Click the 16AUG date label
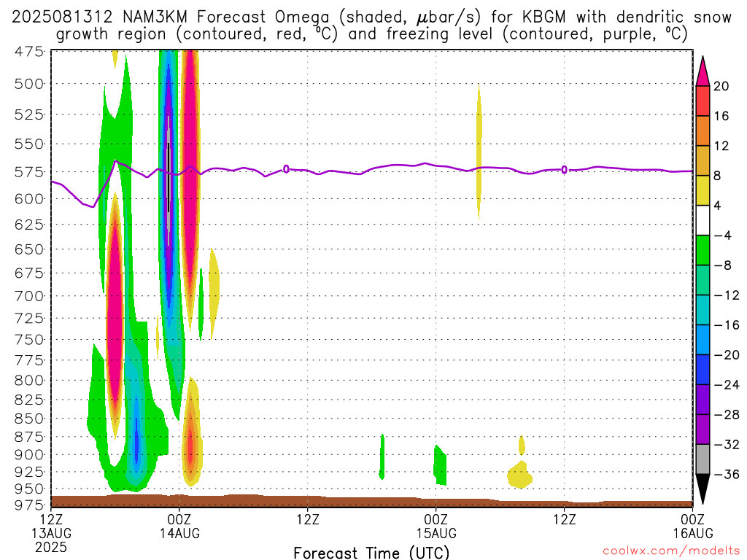This screenshot has height=560, width=747. click(693, 533)
